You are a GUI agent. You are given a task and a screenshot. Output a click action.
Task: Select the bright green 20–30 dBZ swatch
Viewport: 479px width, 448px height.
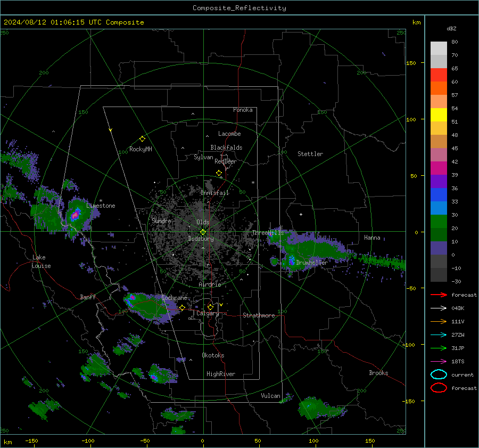pos(439,222)
